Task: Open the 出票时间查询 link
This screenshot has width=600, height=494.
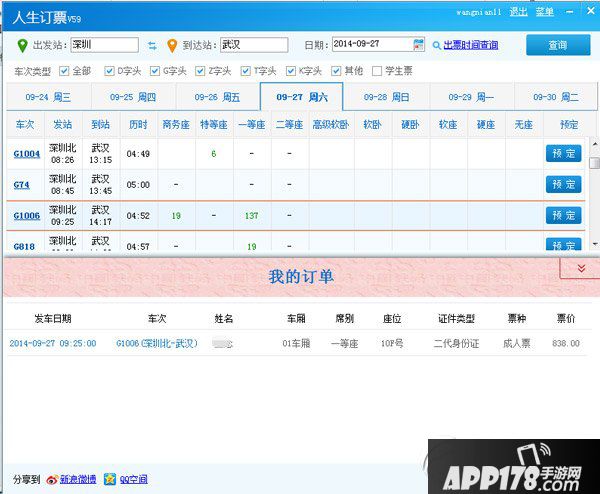Action: pos(471,45)
